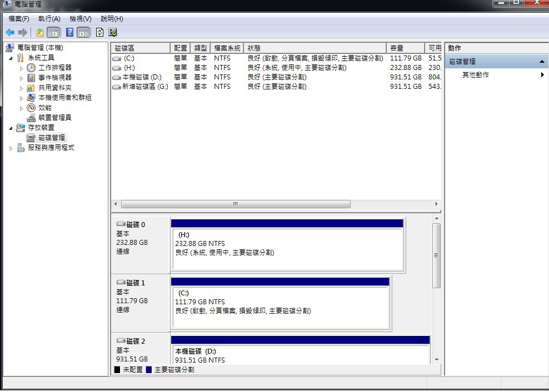Open the 執行(A) menu
Screen dimensions: 549x392
point(49,19)
